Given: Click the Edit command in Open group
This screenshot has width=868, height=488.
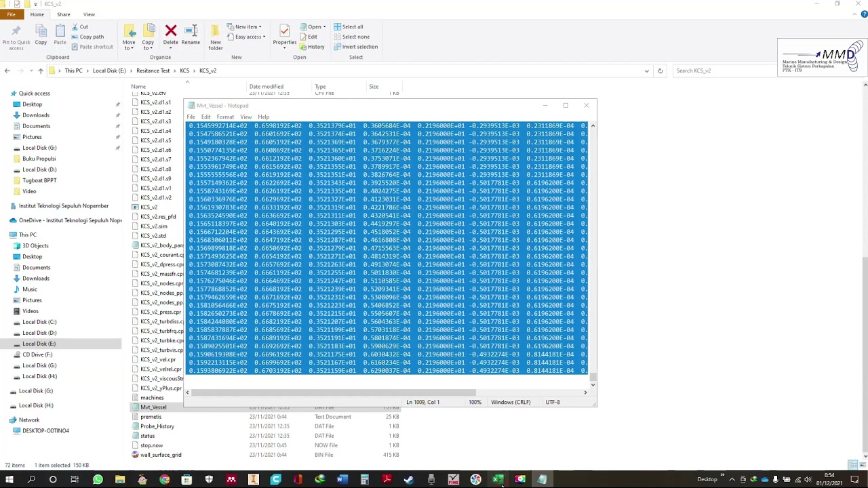Looking at the screenshot, I should click(x=309, y=37).
